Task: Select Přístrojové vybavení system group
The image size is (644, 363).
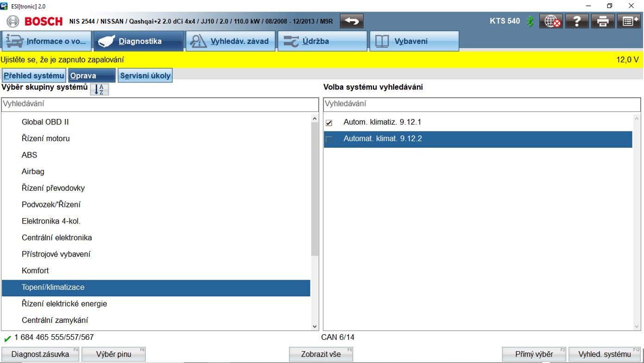Action: [156, 254]
